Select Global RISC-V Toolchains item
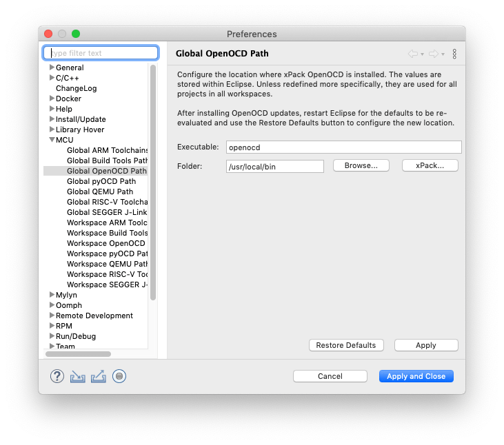504x445 pixels. click(107, 202)
